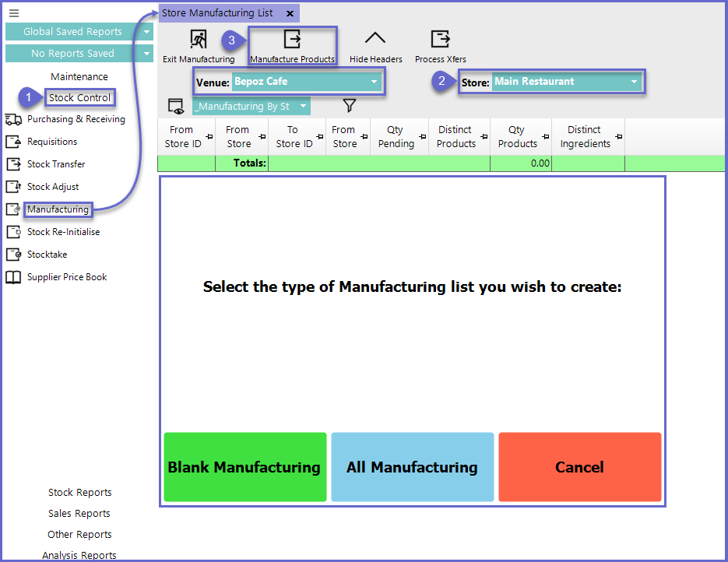Open the Manufacturing By St view dropdown
The width and height of the screenshot is (728, 562).
point(303,107)
